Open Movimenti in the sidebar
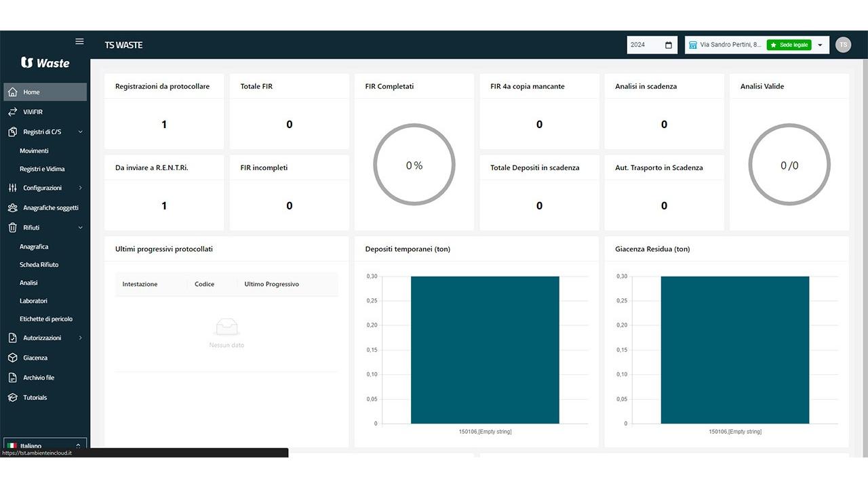The width and height of the screenshot is (868, 488). click(x=34, y=151)
